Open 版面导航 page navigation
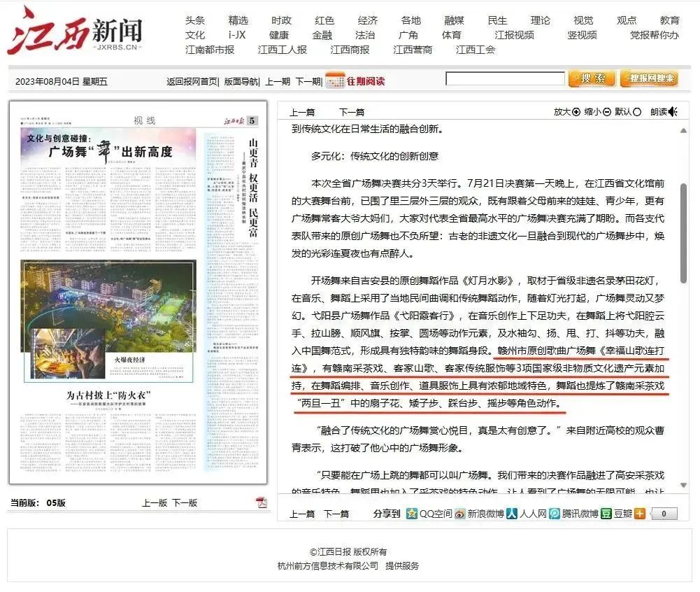700x592 pixels. tap(241, 81)
